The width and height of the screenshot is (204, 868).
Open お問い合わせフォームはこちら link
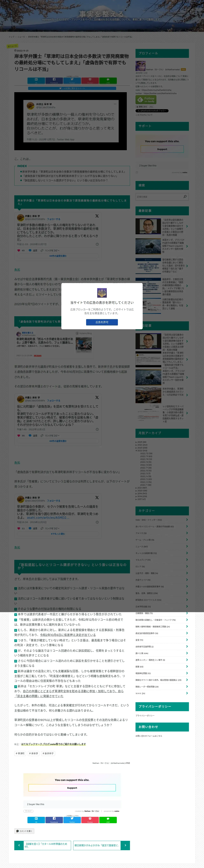tap(149, 736)
